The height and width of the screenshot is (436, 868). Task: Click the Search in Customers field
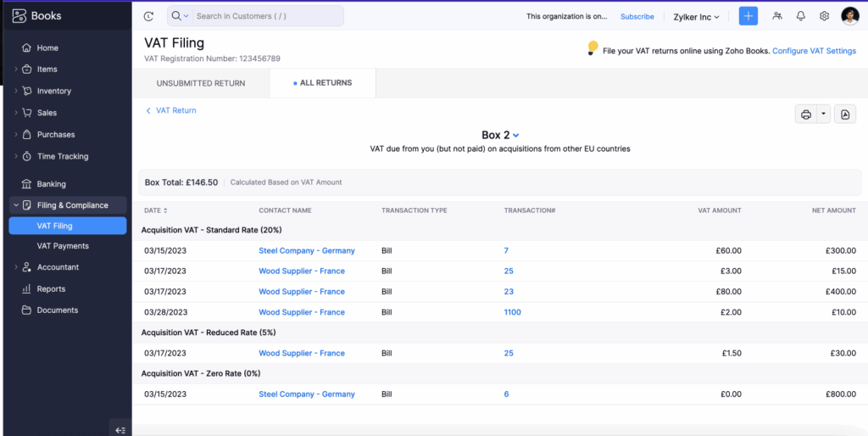click(x=264, y=16)
